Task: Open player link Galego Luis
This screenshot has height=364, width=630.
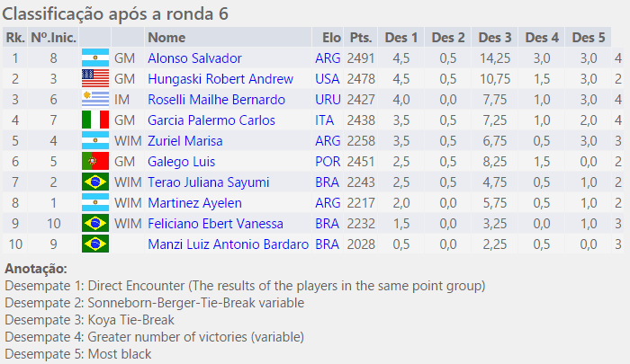Action: (182, 161)
